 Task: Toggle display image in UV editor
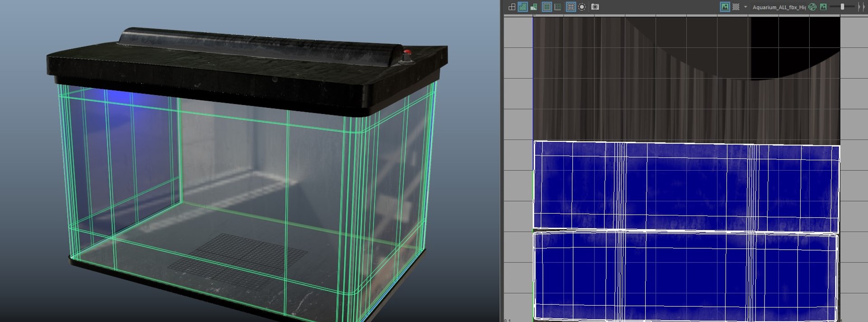click(725, 7)
